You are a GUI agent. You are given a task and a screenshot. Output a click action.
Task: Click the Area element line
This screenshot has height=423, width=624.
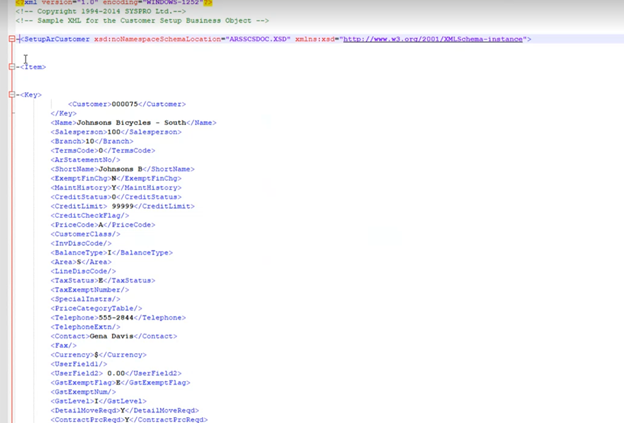81,262
